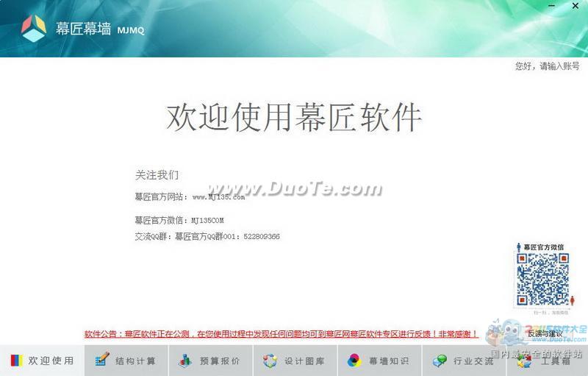Image resolution: width=588 pixels, height=376 pixels.
Task: Switch to the 欢迎使用 tab
Action: (42, 361)
